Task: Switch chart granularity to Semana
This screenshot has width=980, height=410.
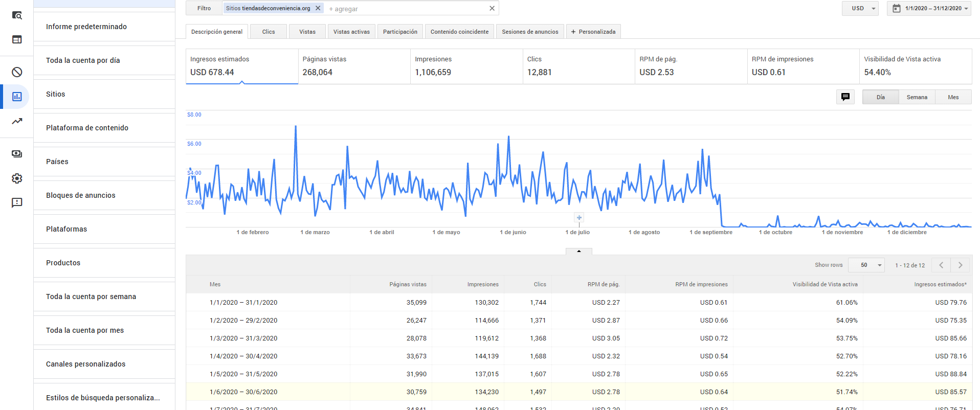Action: tap(917, 97)
